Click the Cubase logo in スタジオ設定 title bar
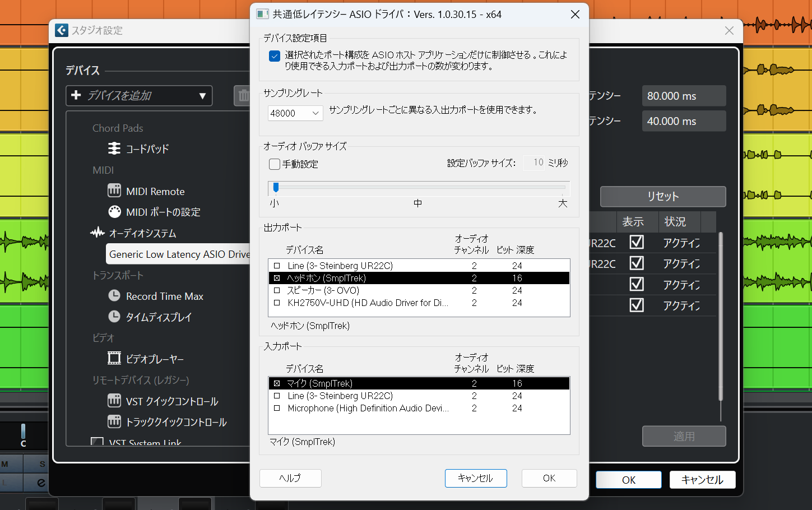This screenshot has height=510, width=812. (62, 30)
